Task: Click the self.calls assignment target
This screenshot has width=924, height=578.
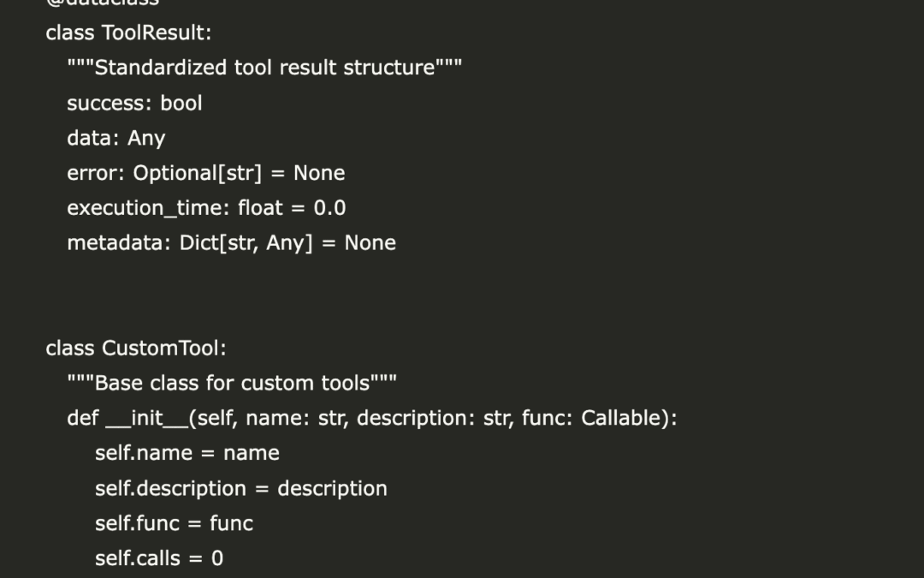Action: click(137, 558)
